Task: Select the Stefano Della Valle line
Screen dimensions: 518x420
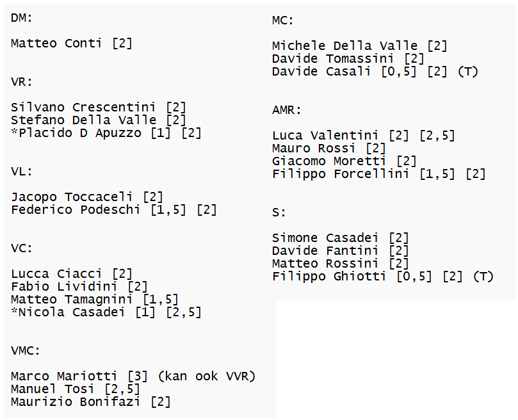Action: (x=99, y=120)
